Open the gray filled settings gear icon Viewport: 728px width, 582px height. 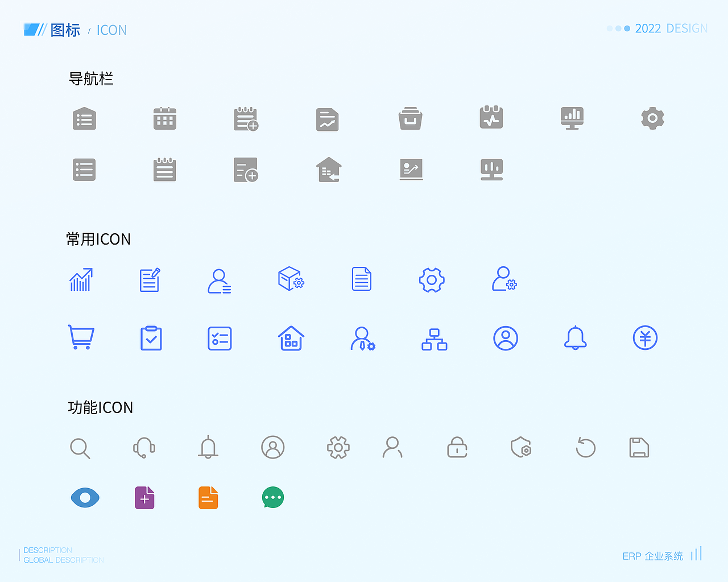point(653,118)
